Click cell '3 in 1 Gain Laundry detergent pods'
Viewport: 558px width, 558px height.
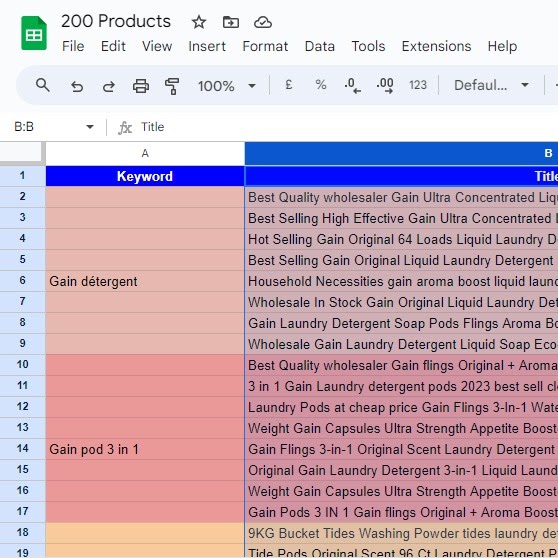point(401,386)
